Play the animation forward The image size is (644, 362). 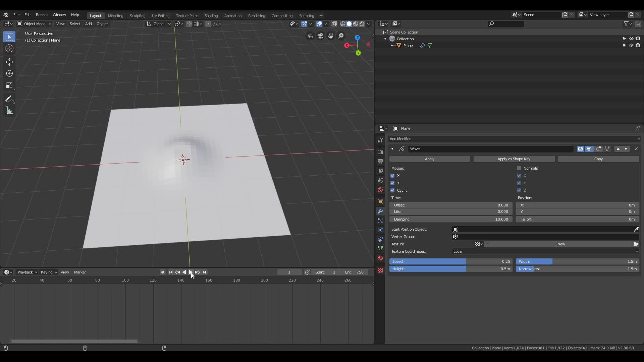click(x=191, y=272)
